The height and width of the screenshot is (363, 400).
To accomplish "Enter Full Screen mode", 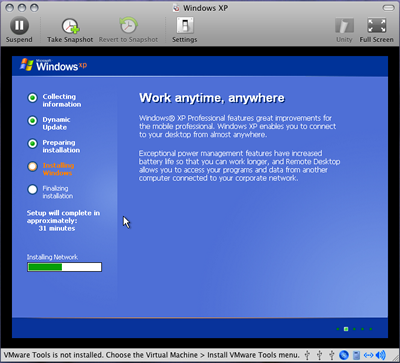I will 376,26.
